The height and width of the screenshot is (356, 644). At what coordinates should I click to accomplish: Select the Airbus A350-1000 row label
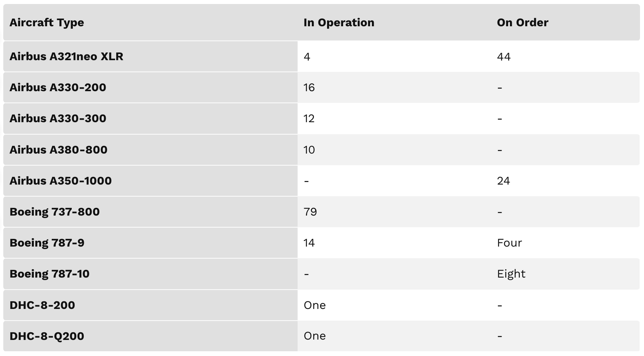pyautogui.click(x=60, y=181)
